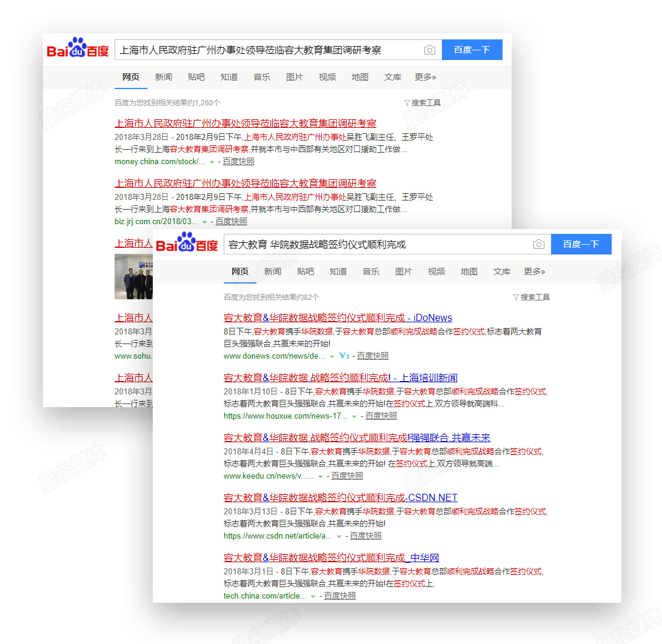The height and width of the screenshot is (644, 662).
Task: Expand arrow beside houxue.com URL
Action: [355, 417]
